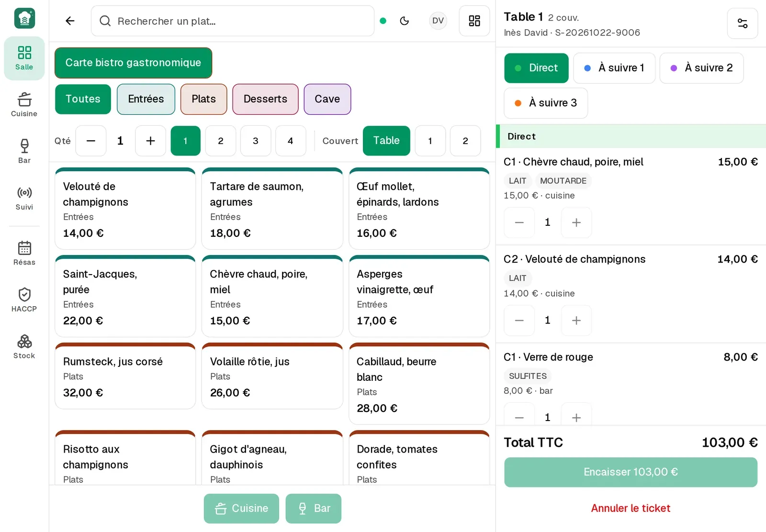Assign item to Couvert Table
The height and width of the screenshot is (532, 766).
coord(386,141)
